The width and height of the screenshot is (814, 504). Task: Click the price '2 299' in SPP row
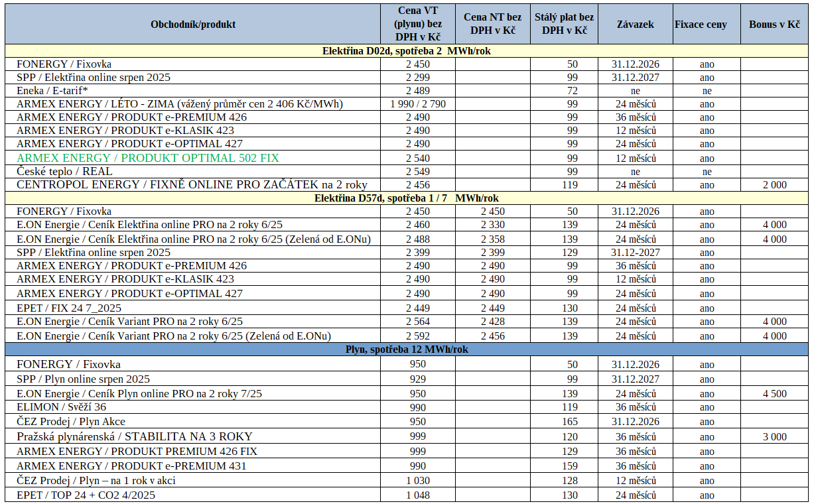[x=418, y=78]
